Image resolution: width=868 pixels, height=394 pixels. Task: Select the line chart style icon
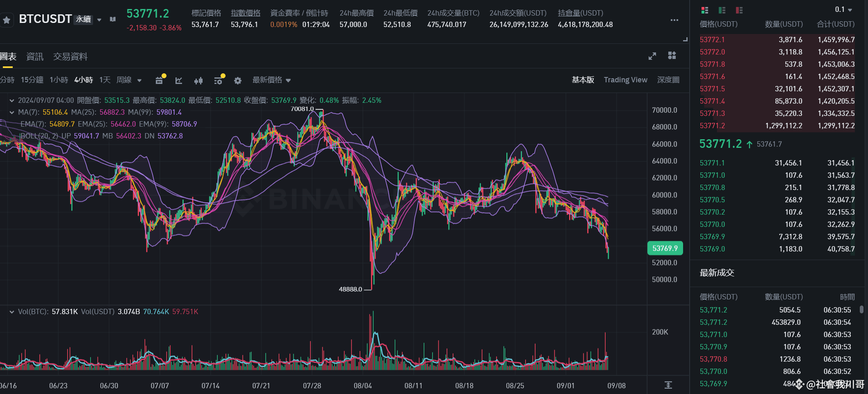coord(178,80)
